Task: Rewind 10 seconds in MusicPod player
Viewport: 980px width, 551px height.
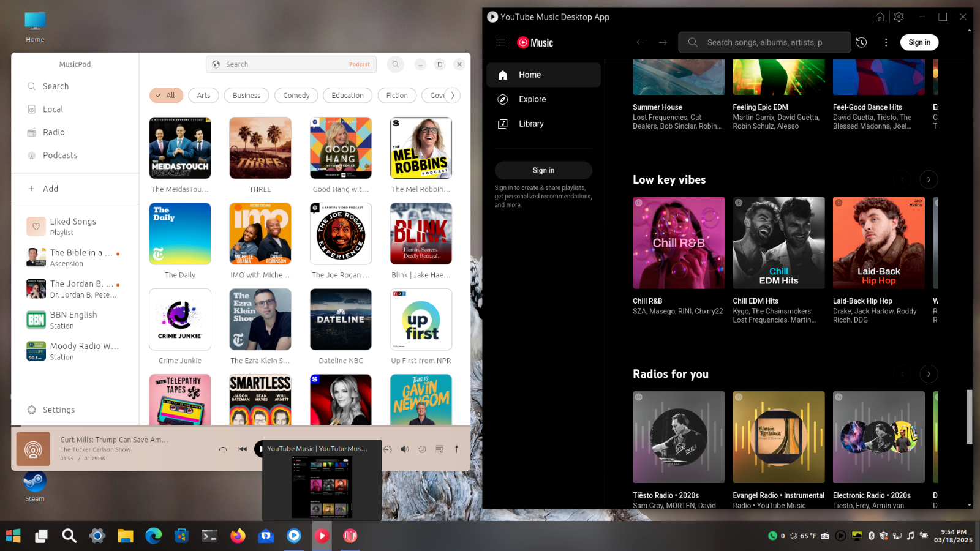Action: click(x=223, y=449)
